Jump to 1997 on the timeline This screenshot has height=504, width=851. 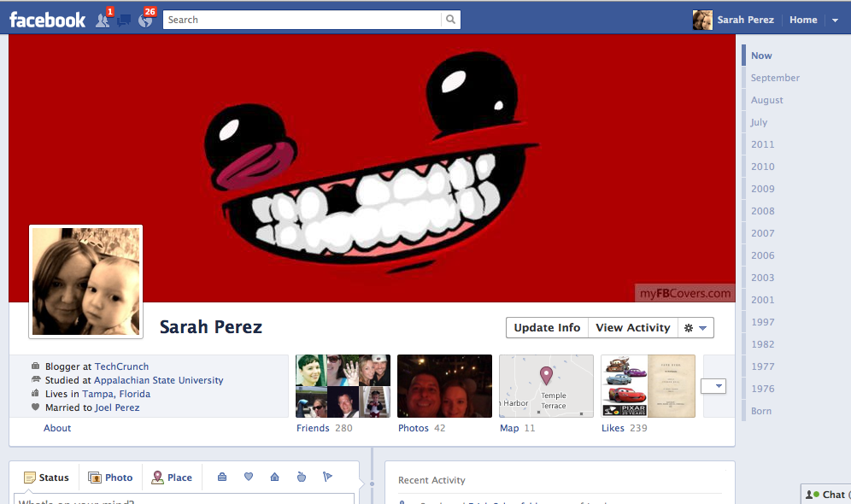tap(762, 322)
